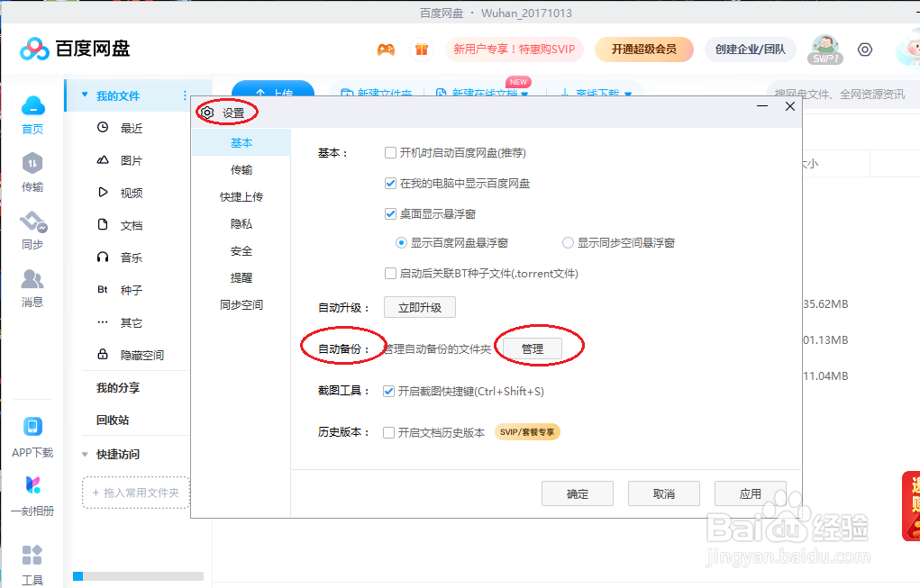Toggle 在我的电脑中显示百度网盘 checkbox

click(x=390, y=184)
